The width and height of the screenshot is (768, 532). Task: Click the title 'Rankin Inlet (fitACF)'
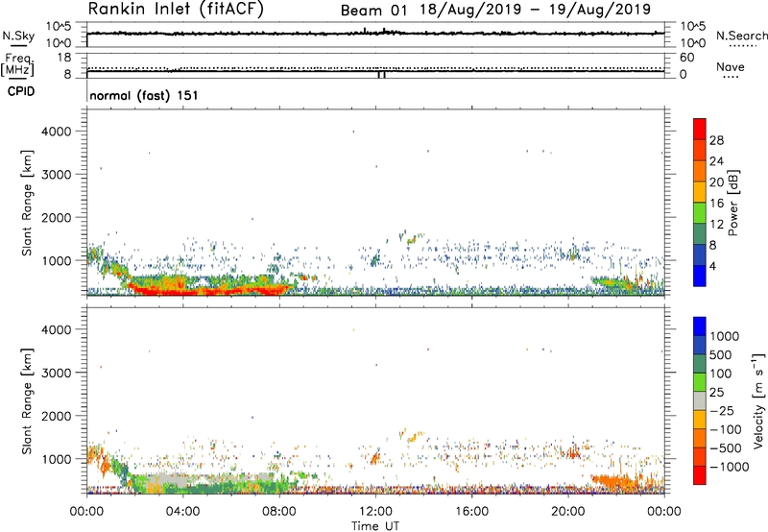pyautogui.click(x=176, y=10)
